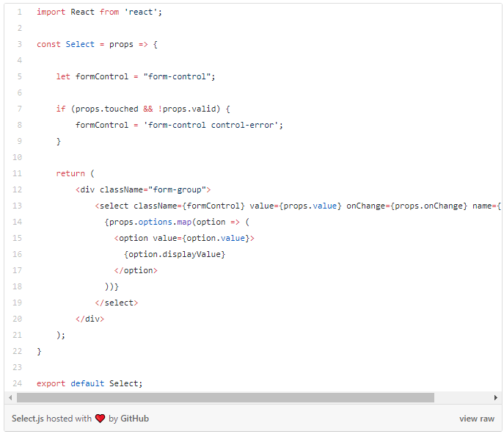This screenshot has height=434, width=504.
Task: Select line number 19
Action: (x=18, y=303)
